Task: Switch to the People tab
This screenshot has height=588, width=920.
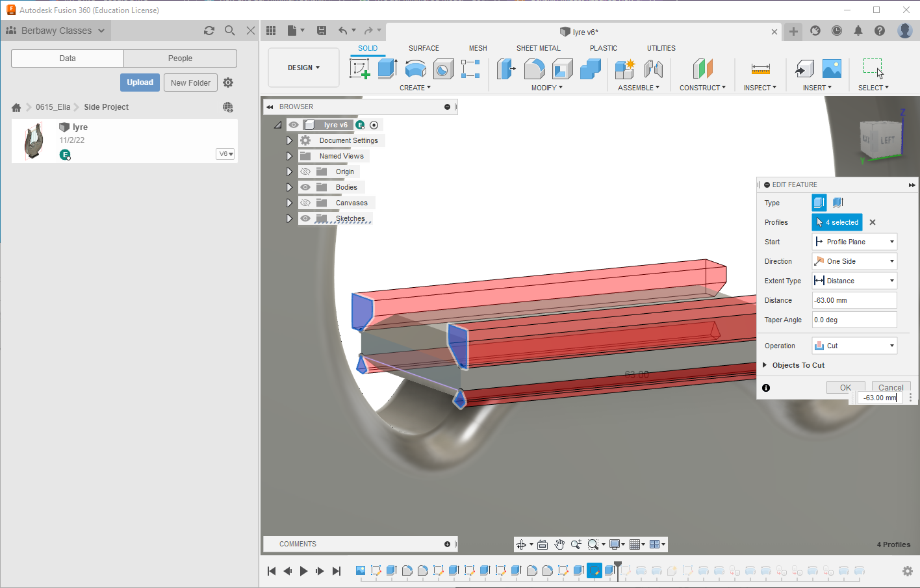Action: point(180,58)
